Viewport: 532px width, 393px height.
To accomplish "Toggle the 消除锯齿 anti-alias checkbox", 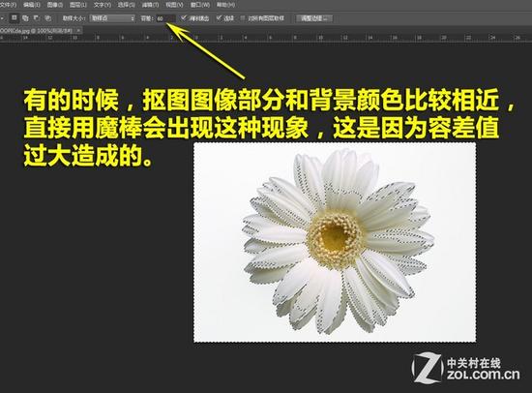I will [184, 18].
